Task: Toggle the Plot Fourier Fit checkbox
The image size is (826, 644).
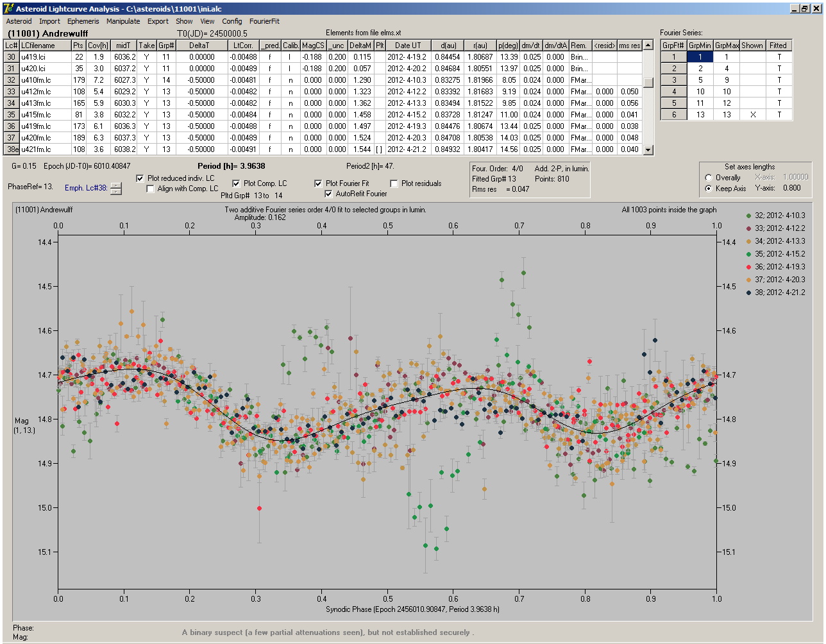Action: pyautogui.click(x=318, y=183)
